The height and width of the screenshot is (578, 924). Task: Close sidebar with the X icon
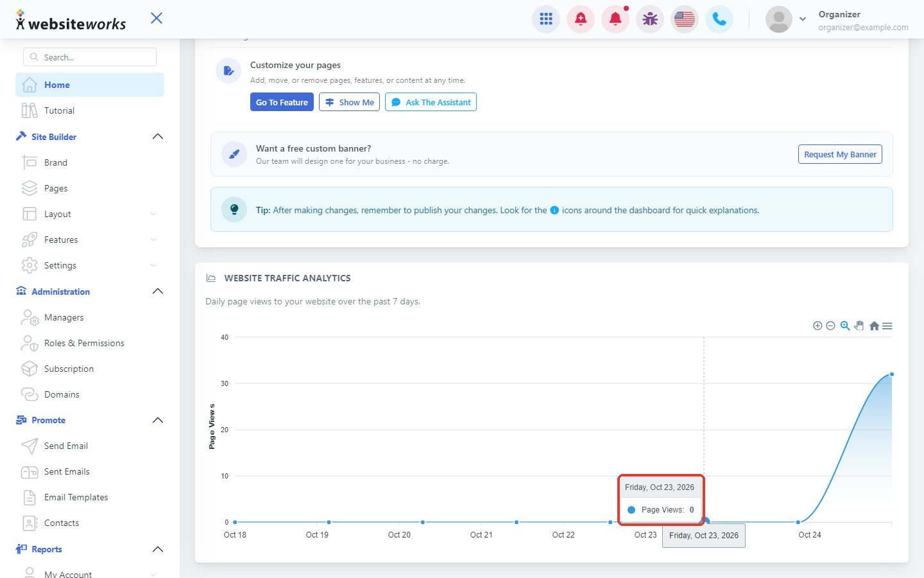coord(157,18)
